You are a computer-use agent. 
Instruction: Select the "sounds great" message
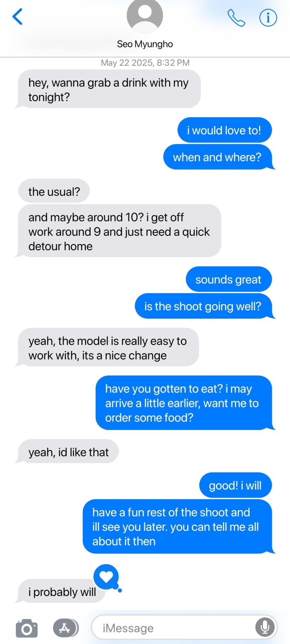[229, 279]
